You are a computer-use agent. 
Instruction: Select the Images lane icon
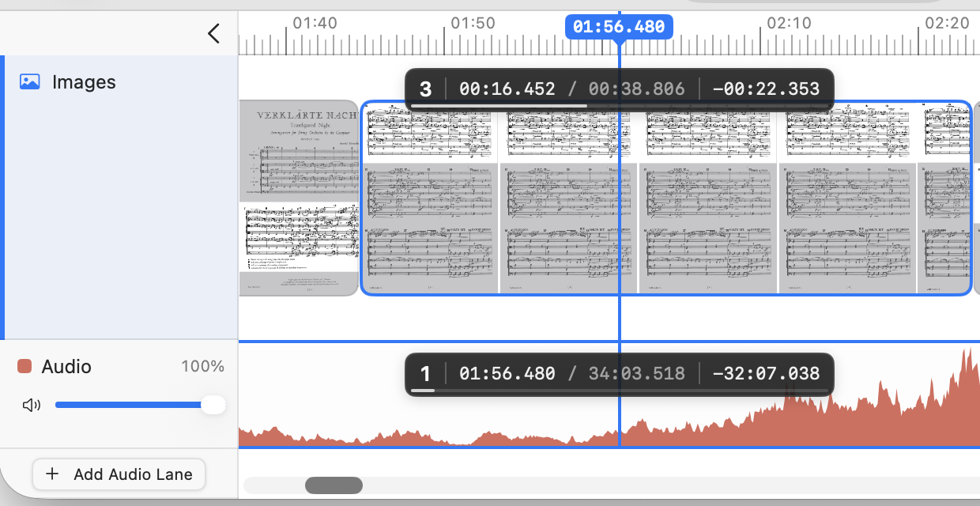point(30,81)
